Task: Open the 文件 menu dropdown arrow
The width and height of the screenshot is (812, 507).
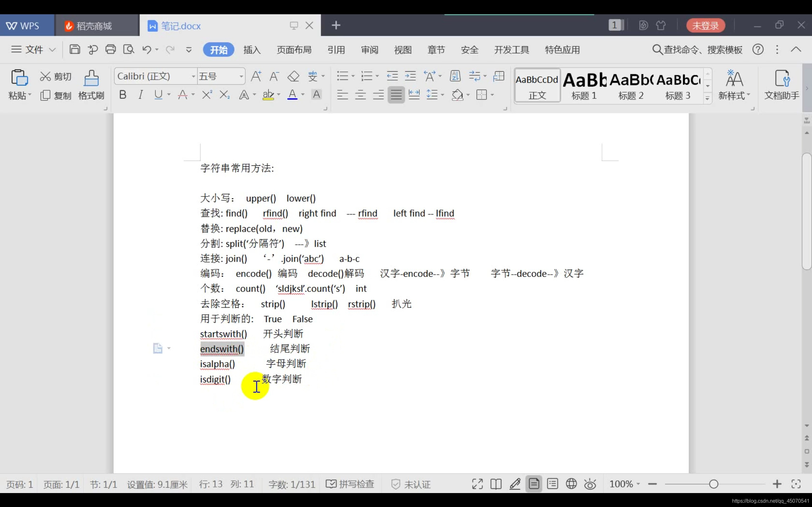Action: [x=52, y=50]
